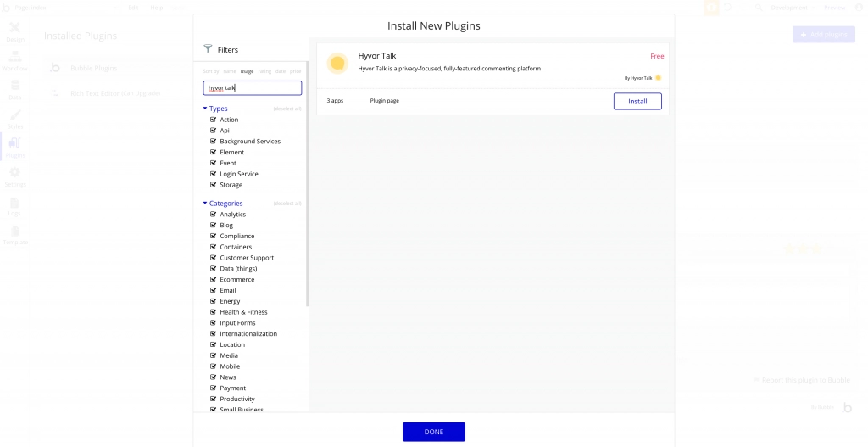The image size is (868, 447).
Task: Click the plugin search field containing hyvor talk
Action: click(253, 87)
